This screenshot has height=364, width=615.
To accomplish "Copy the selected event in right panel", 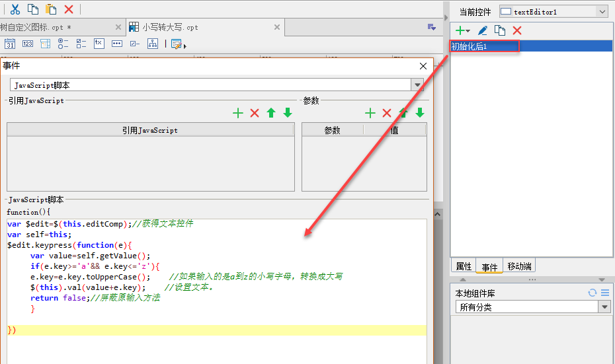I will point(500,30).
